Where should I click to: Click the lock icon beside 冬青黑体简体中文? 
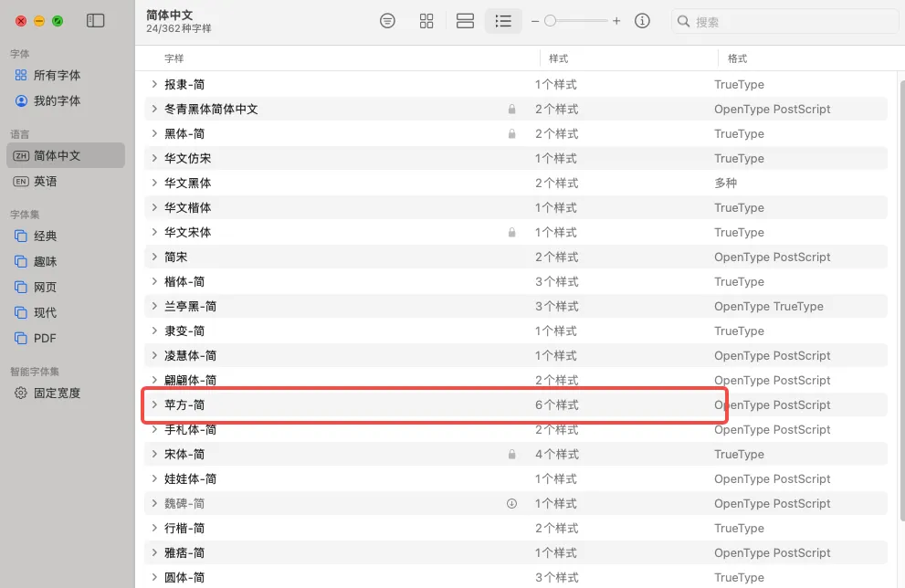tap(511, 110)
